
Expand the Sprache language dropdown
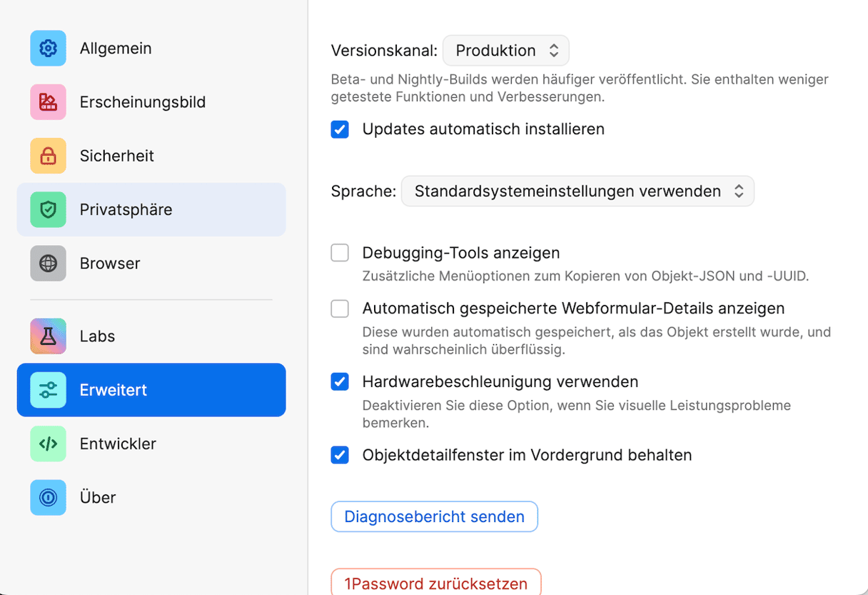[577, 191]
